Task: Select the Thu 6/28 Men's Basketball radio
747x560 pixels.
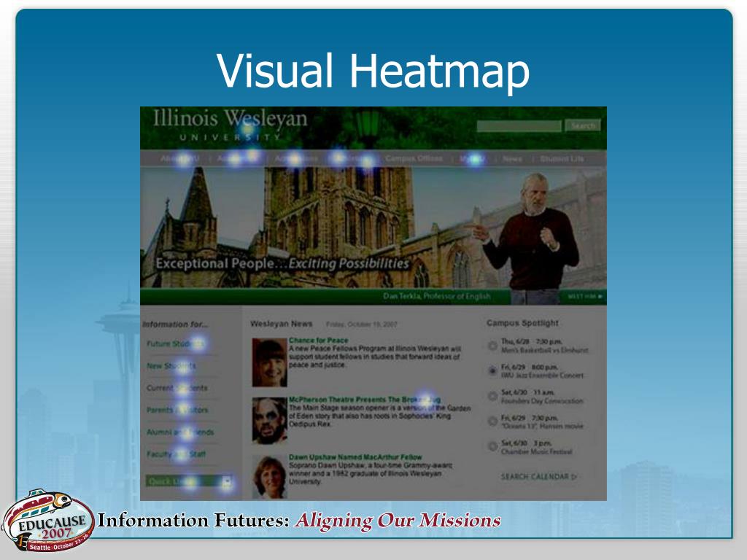Action: coord(492,346)
